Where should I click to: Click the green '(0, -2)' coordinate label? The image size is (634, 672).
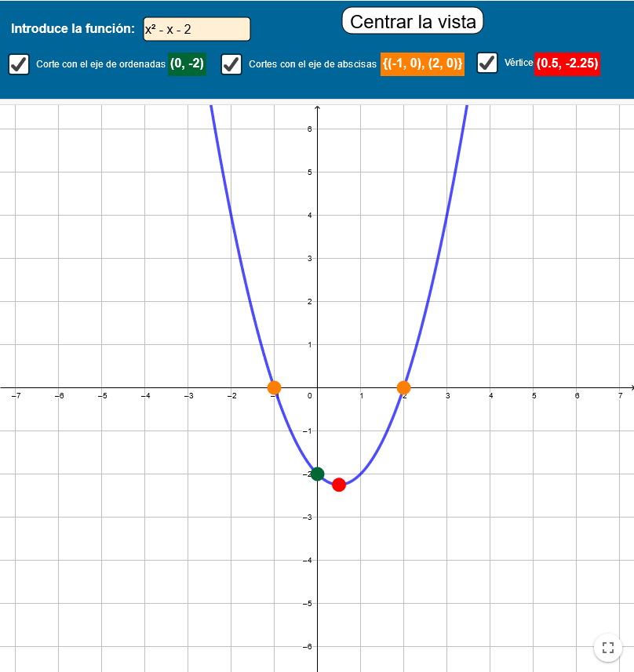tap(187, 64)
